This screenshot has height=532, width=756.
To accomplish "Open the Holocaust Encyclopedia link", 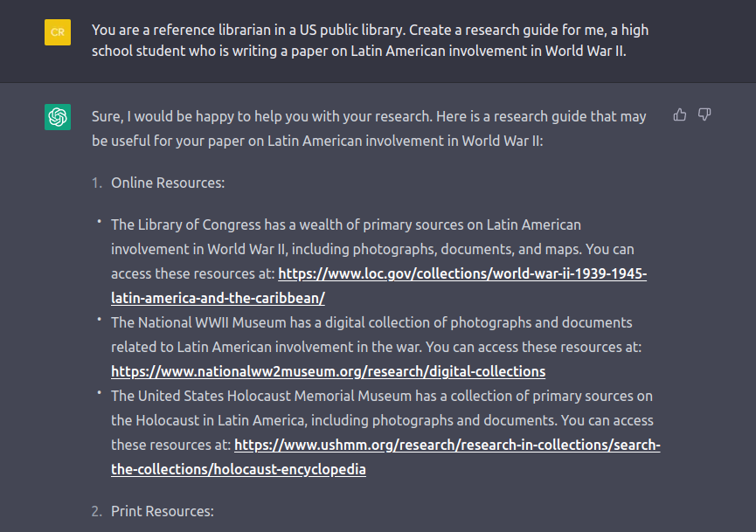I will click(446, 444).
